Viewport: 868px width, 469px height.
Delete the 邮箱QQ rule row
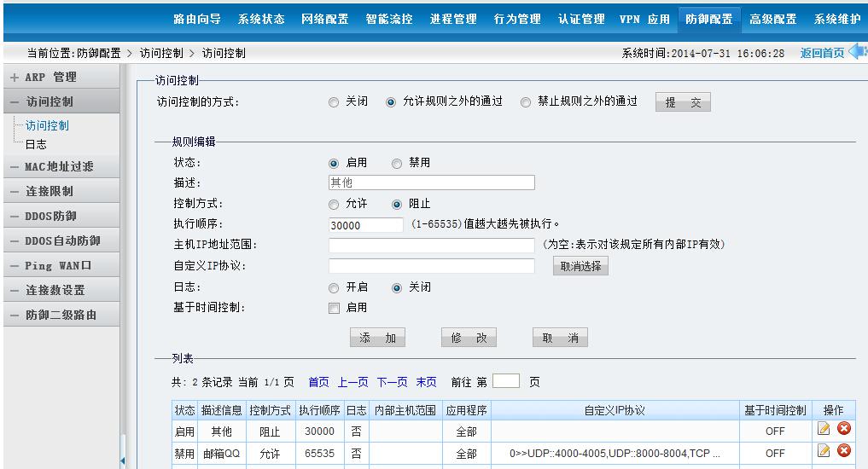pyautogui.click(x=844, y=451)
